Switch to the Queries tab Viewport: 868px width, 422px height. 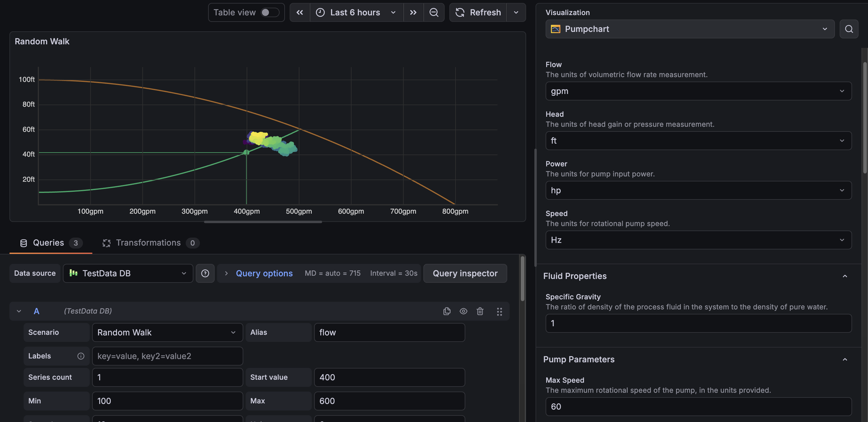51,243
